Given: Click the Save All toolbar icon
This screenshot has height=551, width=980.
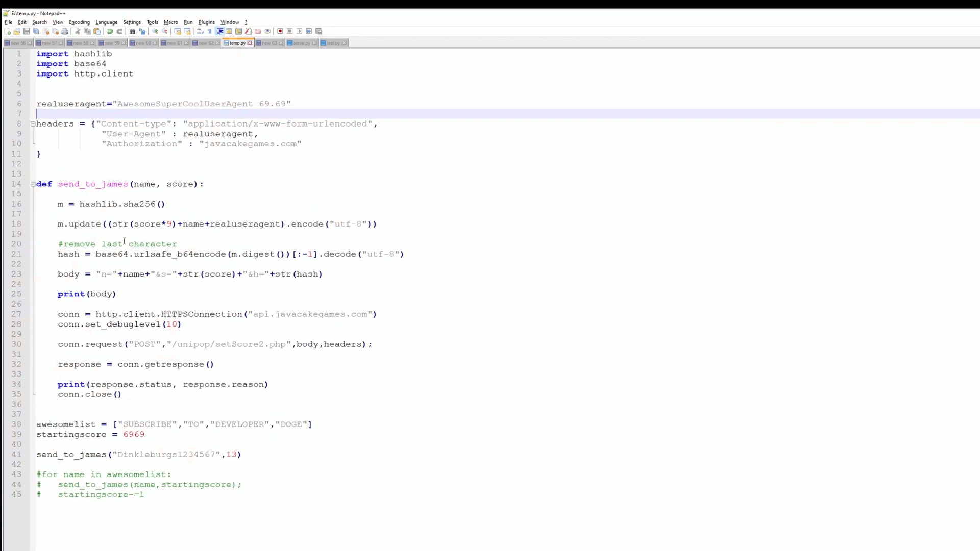Looking at the screenshot, I should (36, 31).
